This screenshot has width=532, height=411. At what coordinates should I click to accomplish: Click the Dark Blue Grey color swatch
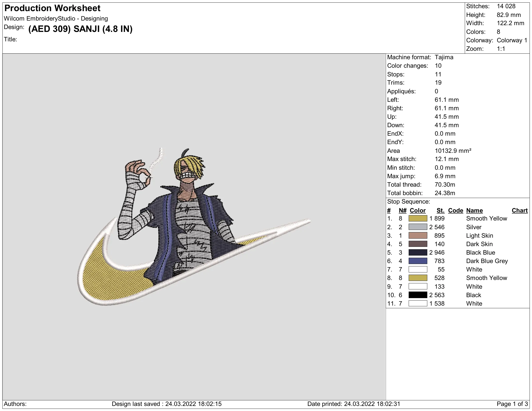click(x=418, y=261)
